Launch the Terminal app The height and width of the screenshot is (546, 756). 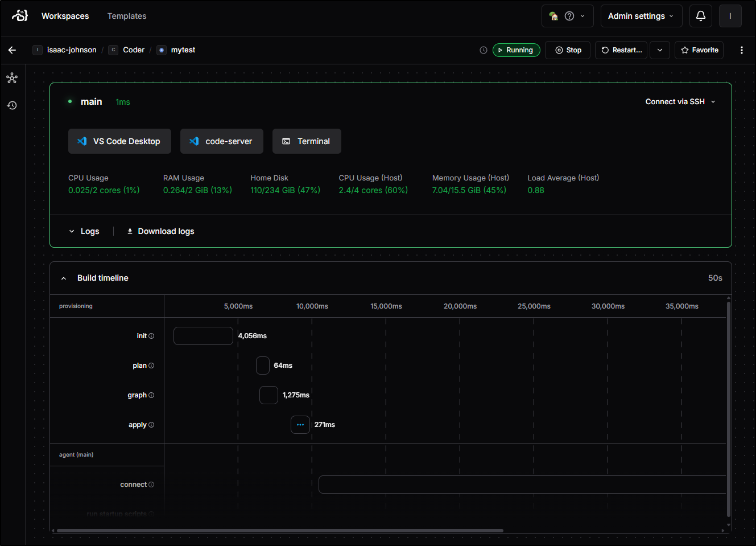(x=307, y=141)
